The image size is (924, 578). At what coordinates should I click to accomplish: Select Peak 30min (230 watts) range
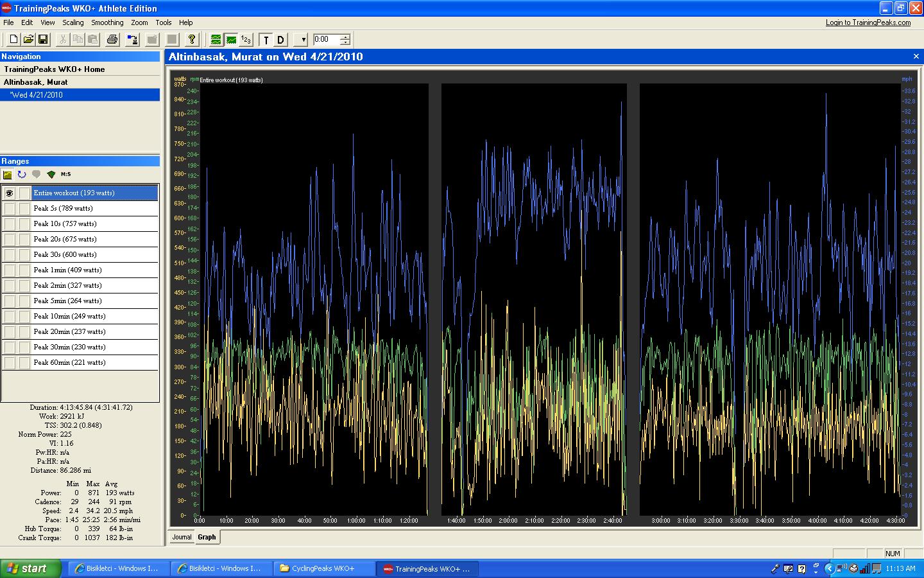(x=94, y=347)
